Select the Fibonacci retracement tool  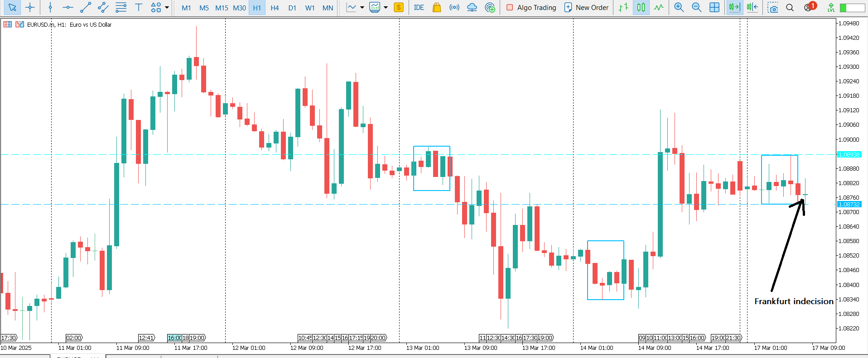click(121, 8)
